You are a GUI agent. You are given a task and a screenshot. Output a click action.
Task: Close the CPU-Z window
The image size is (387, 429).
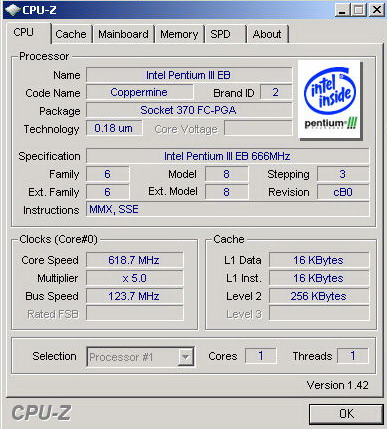pos(377,10)
